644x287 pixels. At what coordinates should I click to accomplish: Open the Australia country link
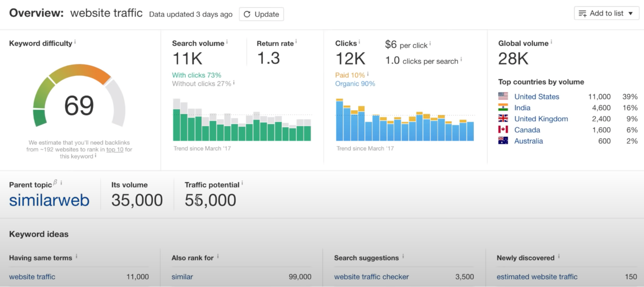click(528, 141)
